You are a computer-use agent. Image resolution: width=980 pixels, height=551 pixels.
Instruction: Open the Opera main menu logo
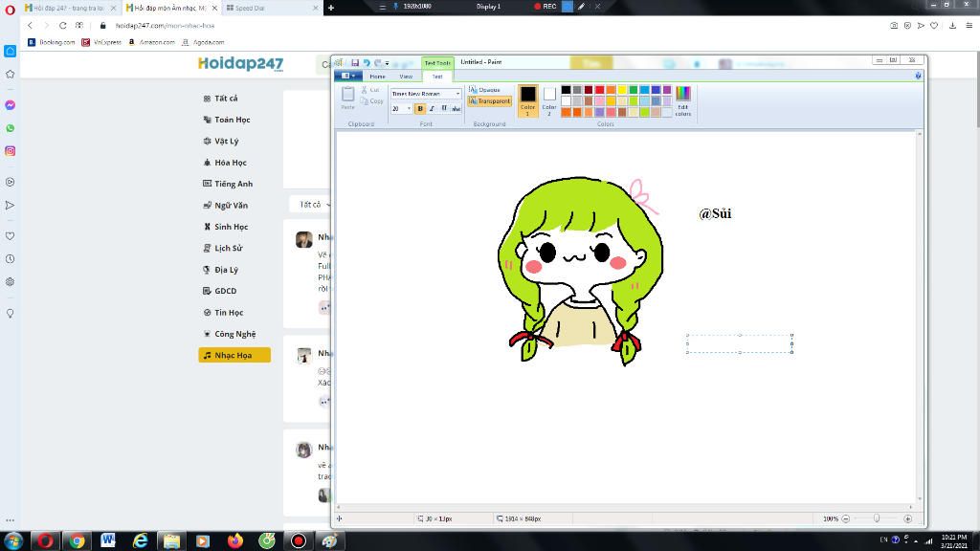pyautogui.click(x=10, y=9)
